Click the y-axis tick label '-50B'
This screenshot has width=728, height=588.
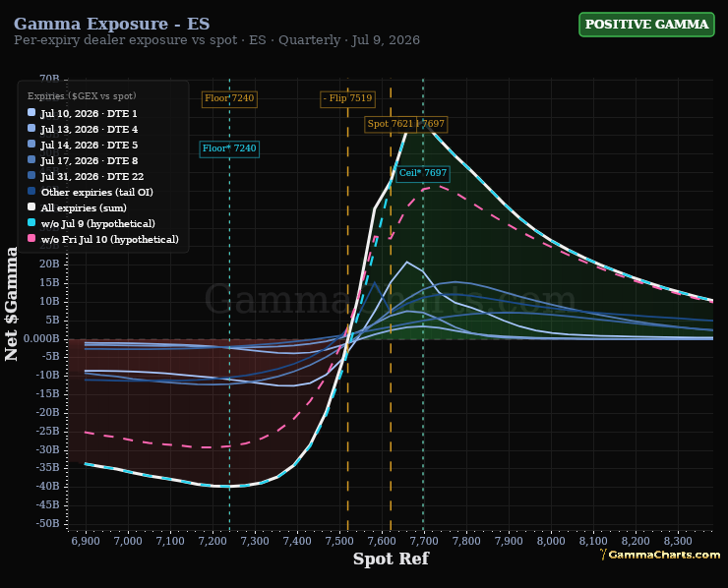[48, 523]
